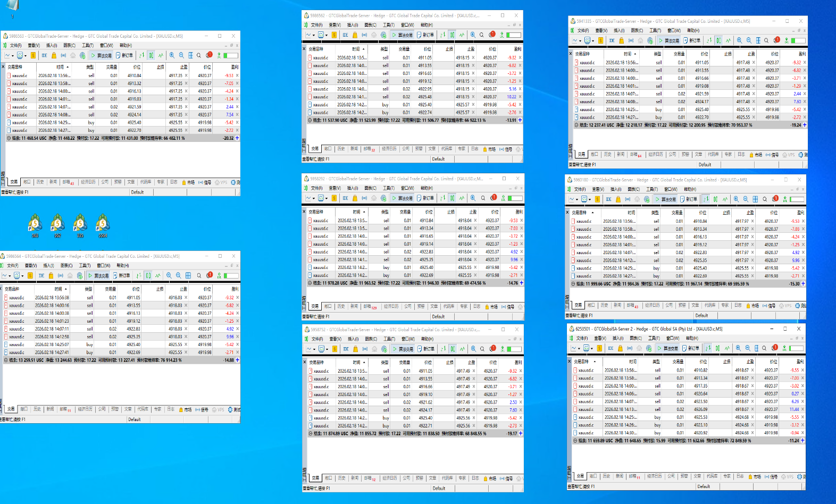Screen dimensions: 836x504
Task: Close the position with profit 7.54 in window 5986563
Action: 237,114
